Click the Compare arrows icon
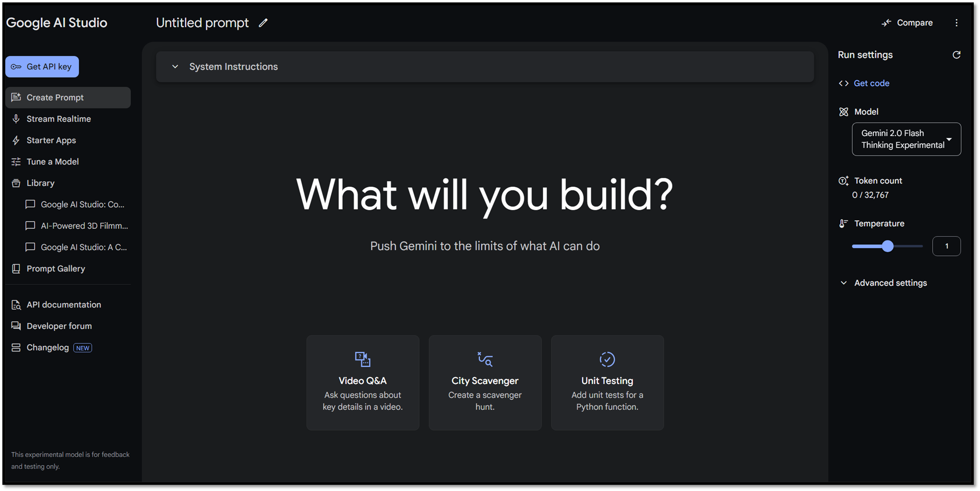The width and height of the screenshot is (980, 491). tap(886, 23)
